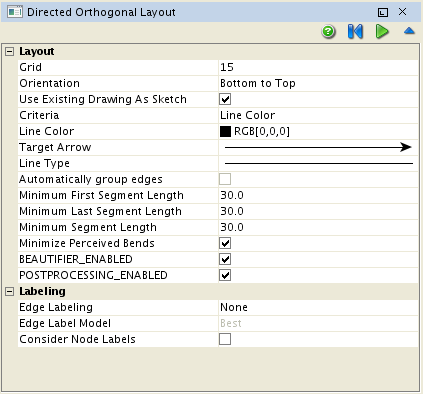Click the Directed Orthogonal Layout title text
Viewport: 423px width, 394px height.
click(x=101, y=12)
